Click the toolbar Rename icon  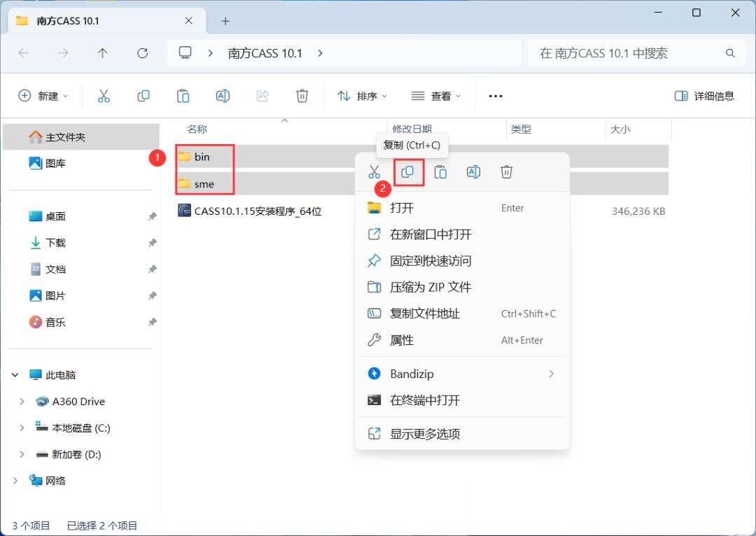coord(223,96)
